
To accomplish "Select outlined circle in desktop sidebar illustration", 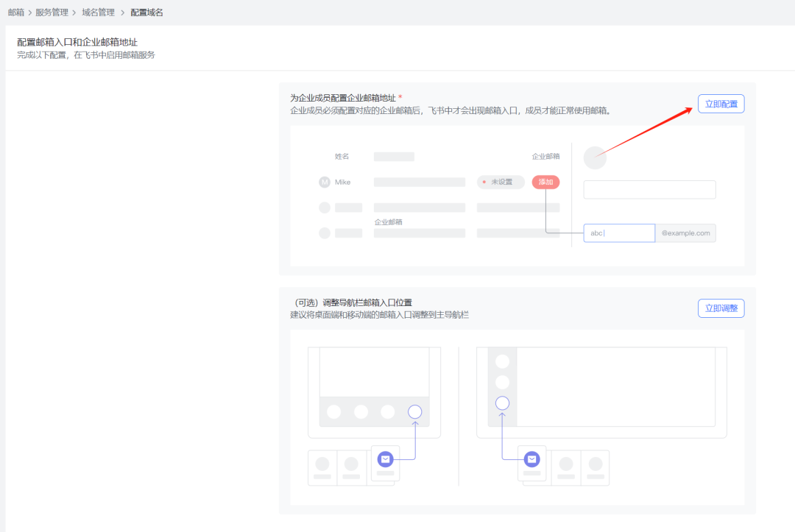I will (x=503, y=403).
